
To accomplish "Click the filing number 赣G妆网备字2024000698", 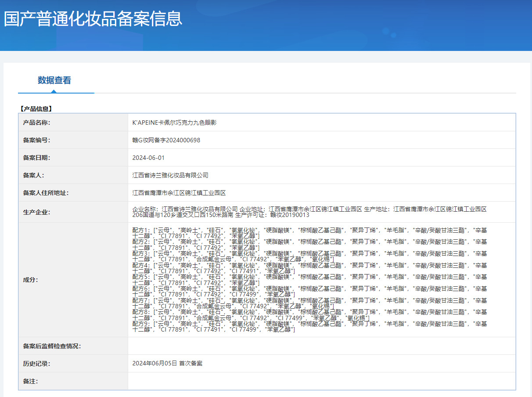I will click(x=166, y=140).
